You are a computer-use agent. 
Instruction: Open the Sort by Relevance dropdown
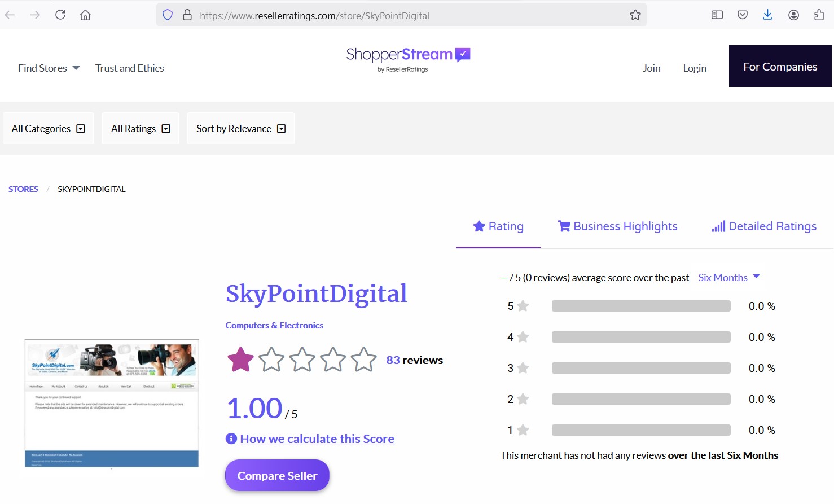click(241, 129)
